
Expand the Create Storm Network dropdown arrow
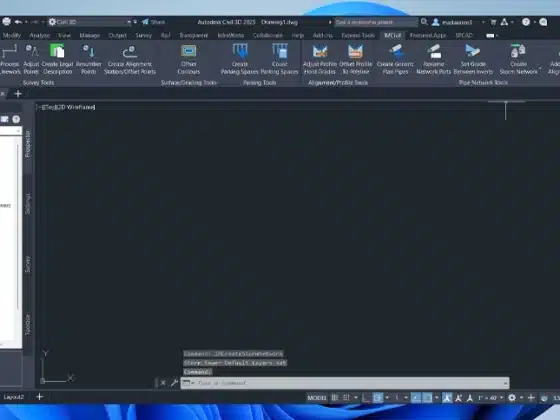click(540, 68)
